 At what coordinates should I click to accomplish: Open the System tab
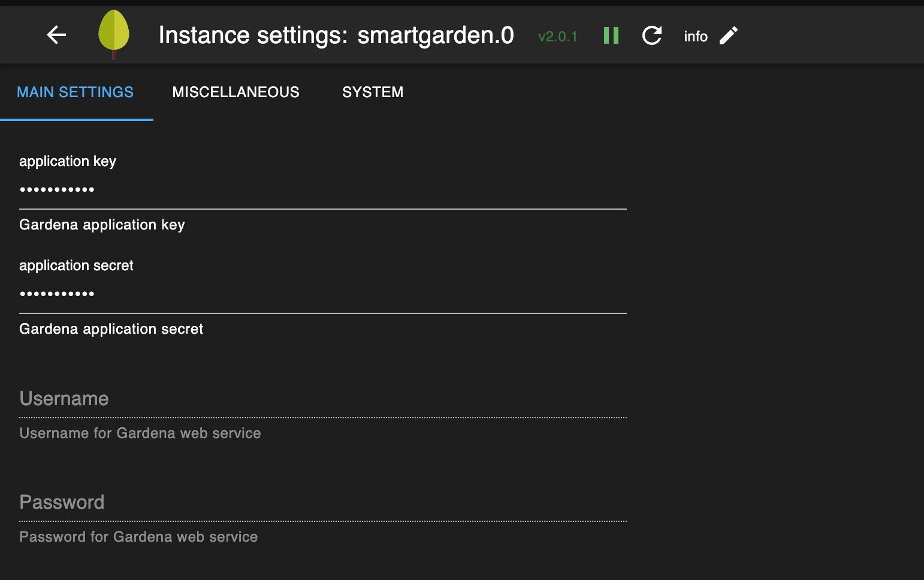click(373, 92)
